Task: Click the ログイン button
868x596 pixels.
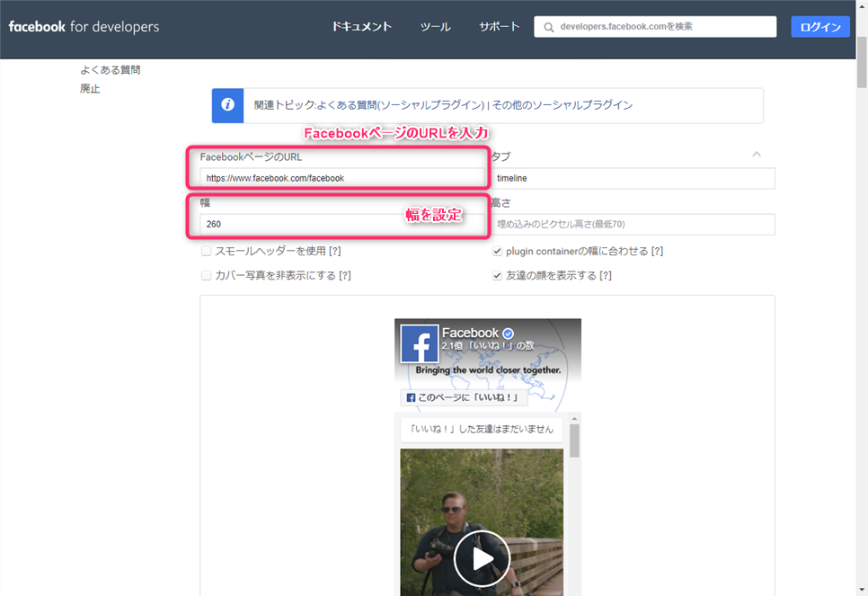Action: point(820,27)
